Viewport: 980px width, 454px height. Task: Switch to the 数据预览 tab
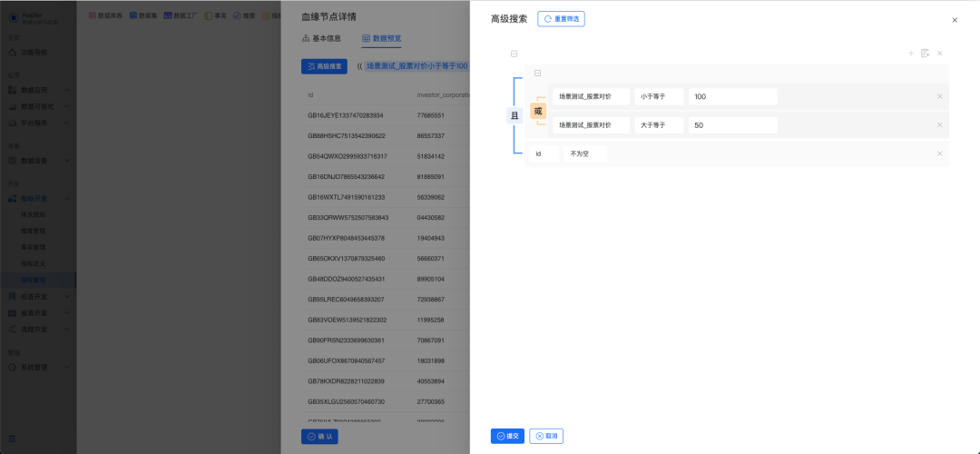[382, 38]
